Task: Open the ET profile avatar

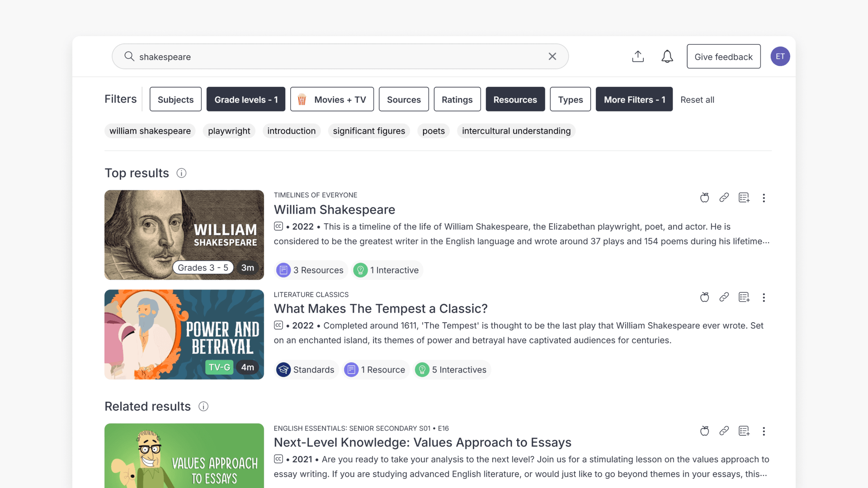Action: 780,56
